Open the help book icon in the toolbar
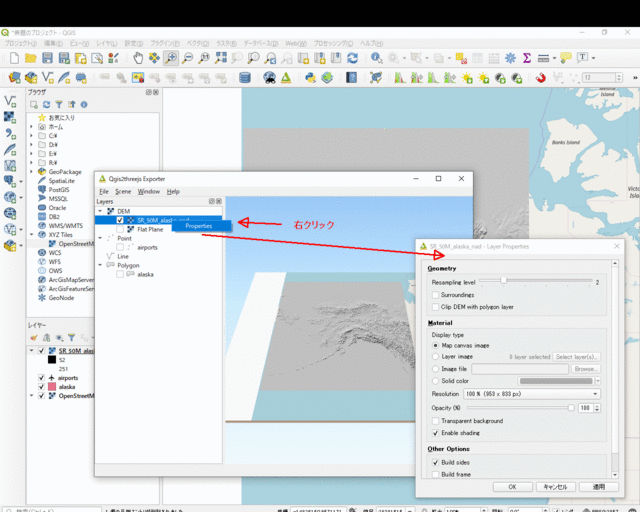Image resolution: width=640 pixels, height=512 pixels. pyautogui.click(x=351, y=77)
